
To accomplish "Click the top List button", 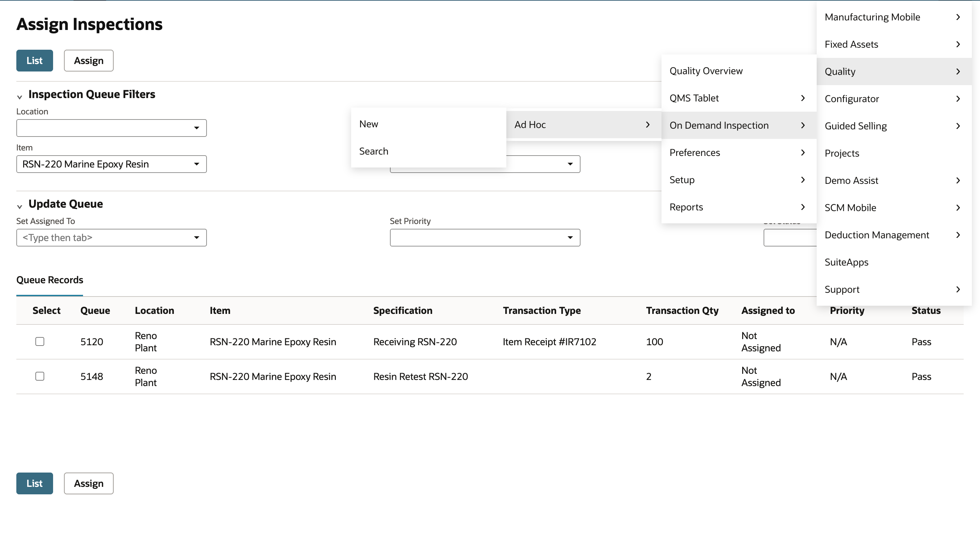I will [35, 61].
